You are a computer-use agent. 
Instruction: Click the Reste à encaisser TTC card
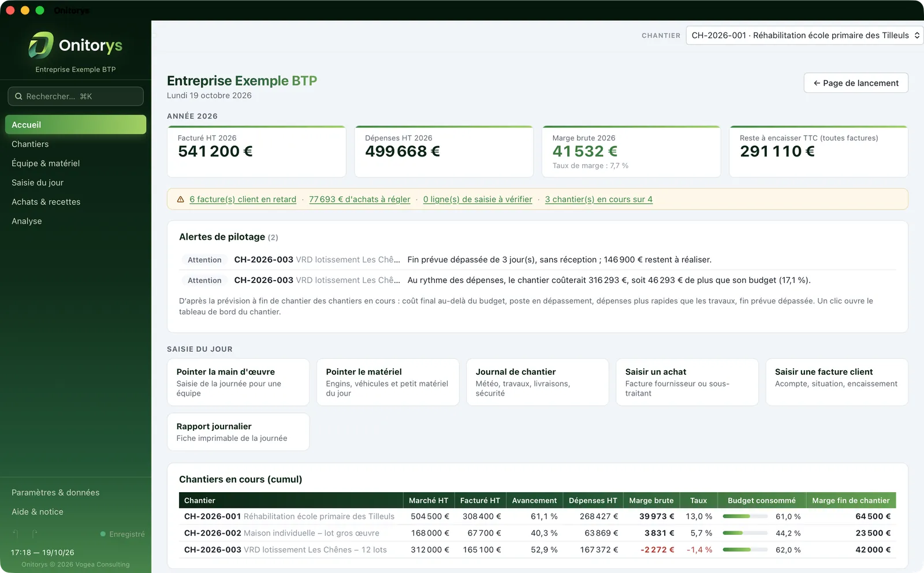coord(818,151)
